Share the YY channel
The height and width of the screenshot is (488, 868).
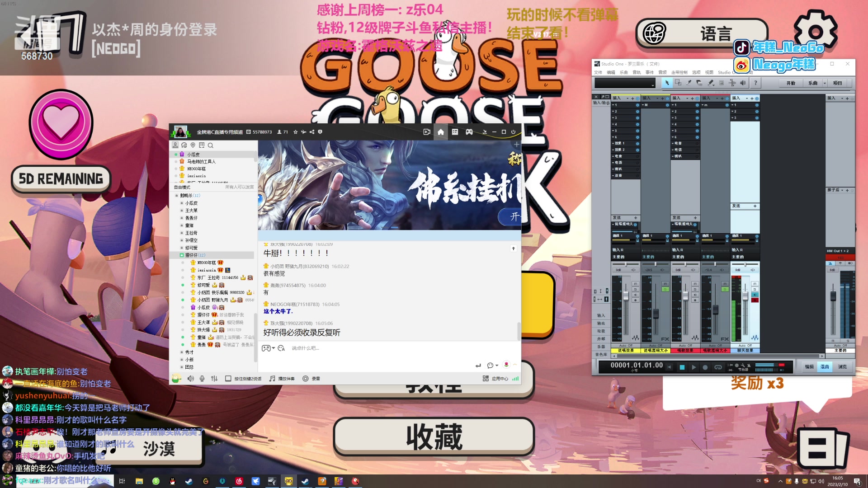pyautogui.click(x=311, y=132)
